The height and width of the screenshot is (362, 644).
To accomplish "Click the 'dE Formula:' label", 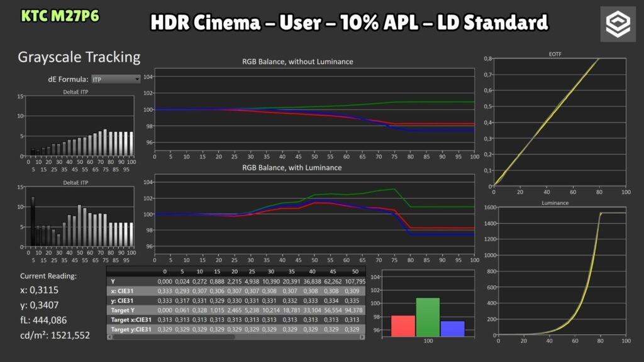I will pyautogui.click(x=68, y=79).
